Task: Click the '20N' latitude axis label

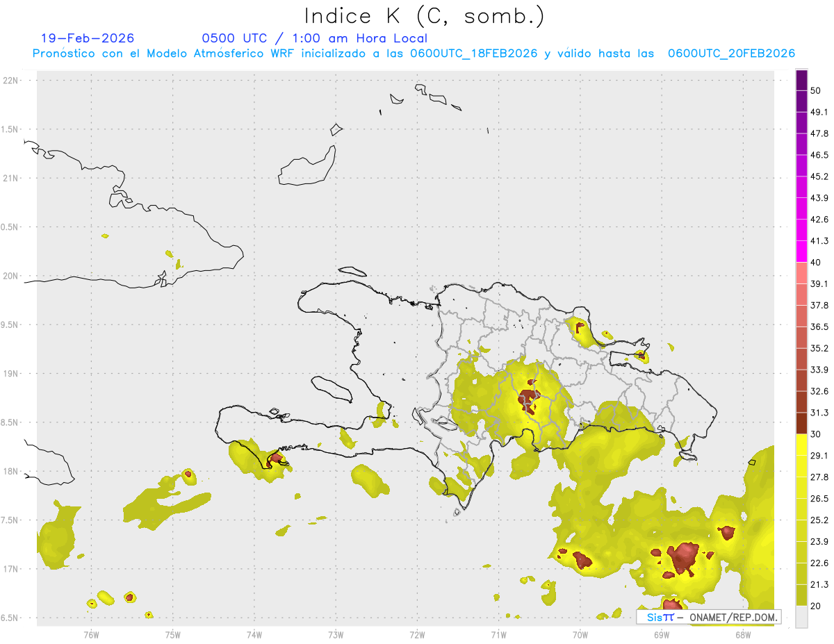Action: tap(12, 276)
